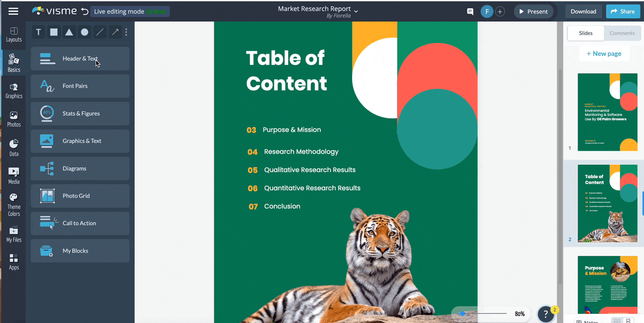Click the undo arrow icon
Screen dimensions: 644x323
pos(84,11)
